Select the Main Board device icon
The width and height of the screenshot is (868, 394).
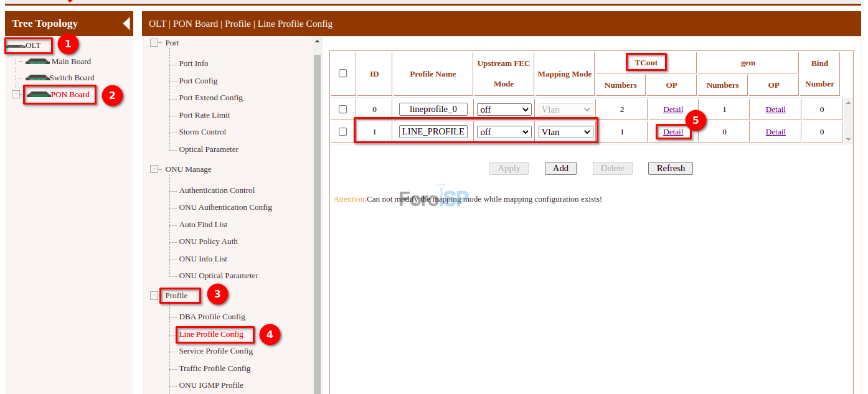click(x=38, y=62)
